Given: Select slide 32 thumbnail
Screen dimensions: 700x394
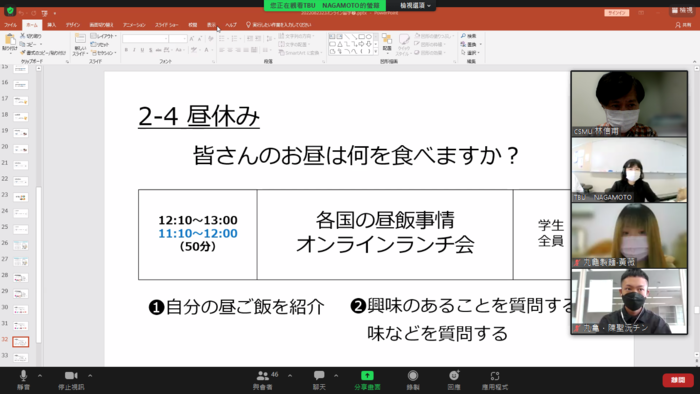Looking at the screenshot, I should pyautogui.click(x=21, y=342).
